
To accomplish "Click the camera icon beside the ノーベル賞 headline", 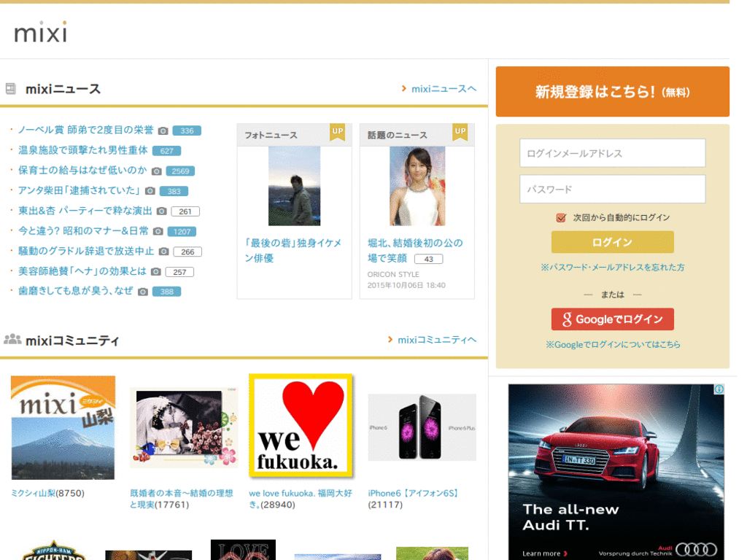I will pyautogui.click(x=162, y=131).
